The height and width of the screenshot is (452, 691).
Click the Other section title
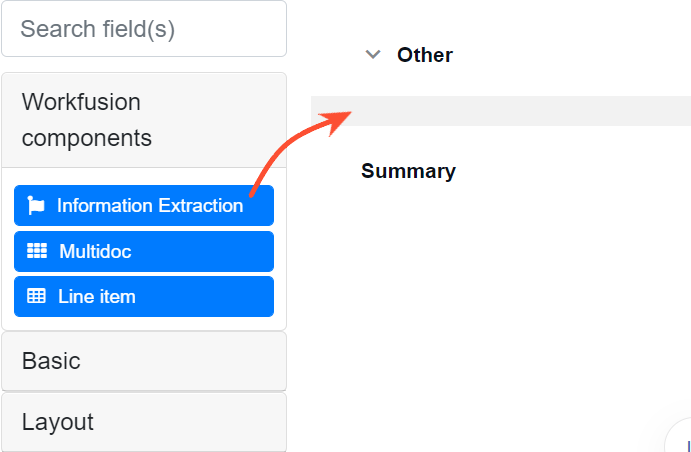424,55
